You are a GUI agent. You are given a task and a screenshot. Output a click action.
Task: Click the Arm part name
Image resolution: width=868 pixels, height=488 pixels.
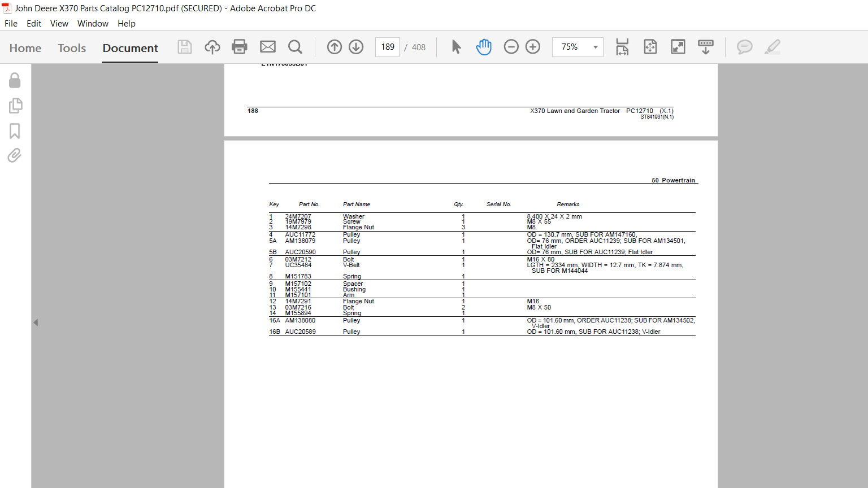click(349, 295)
